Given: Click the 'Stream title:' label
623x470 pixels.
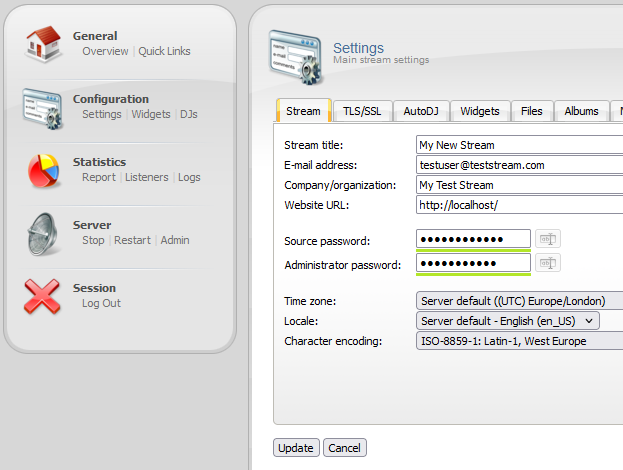Looking at the screenshot, I should [x=313, y=145].
